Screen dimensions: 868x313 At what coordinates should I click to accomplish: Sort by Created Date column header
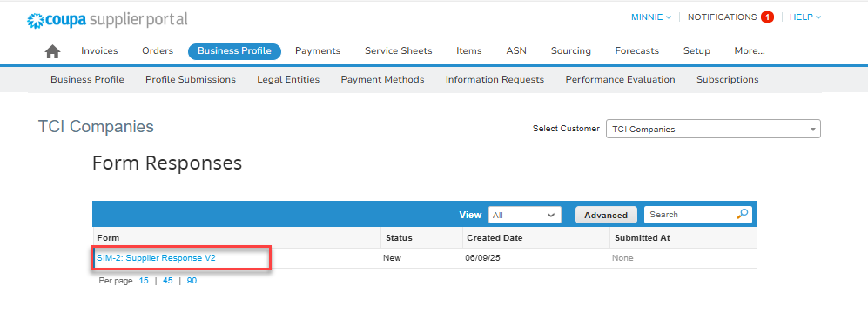coord(495,237)
